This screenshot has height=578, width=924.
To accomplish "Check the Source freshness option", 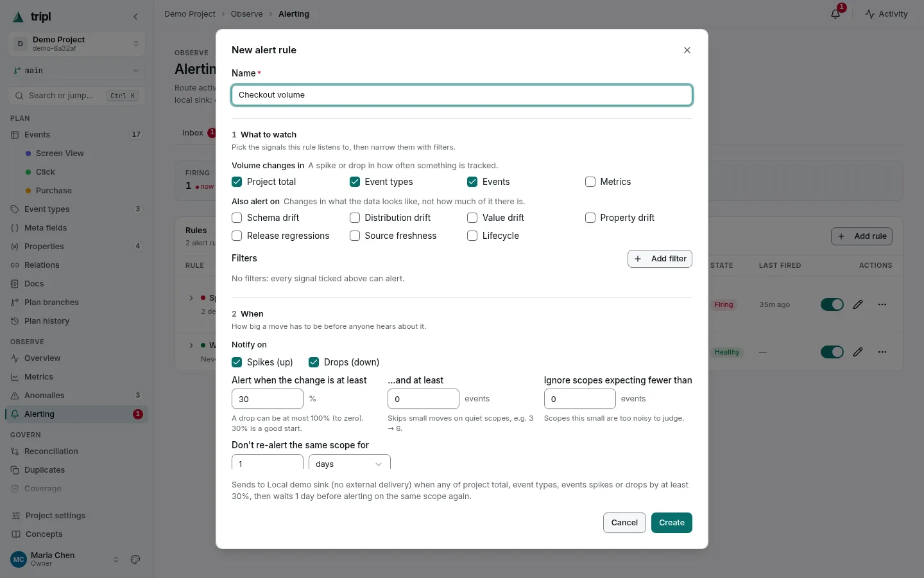I will coord(355,236).
